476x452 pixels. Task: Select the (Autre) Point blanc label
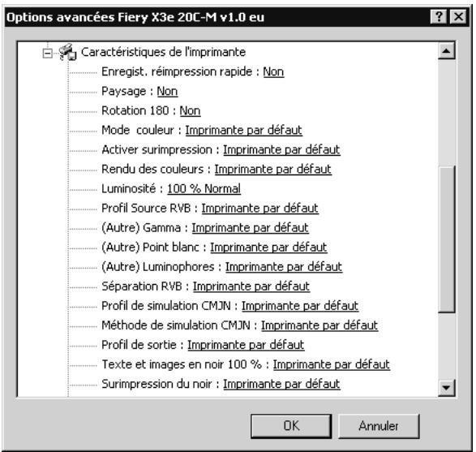[150, 248]
